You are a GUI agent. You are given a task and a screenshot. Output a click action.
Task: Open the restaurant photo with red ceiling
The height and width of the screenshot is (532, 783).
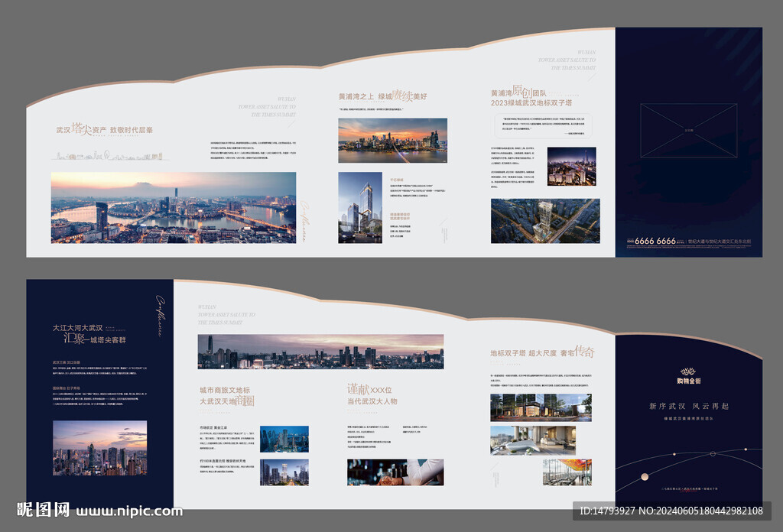click(x=567, y=472)
